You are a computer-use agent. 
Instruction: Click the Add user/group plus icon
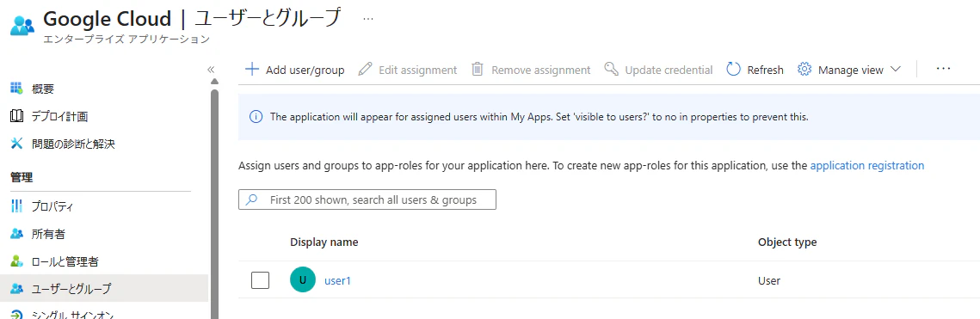252,70
